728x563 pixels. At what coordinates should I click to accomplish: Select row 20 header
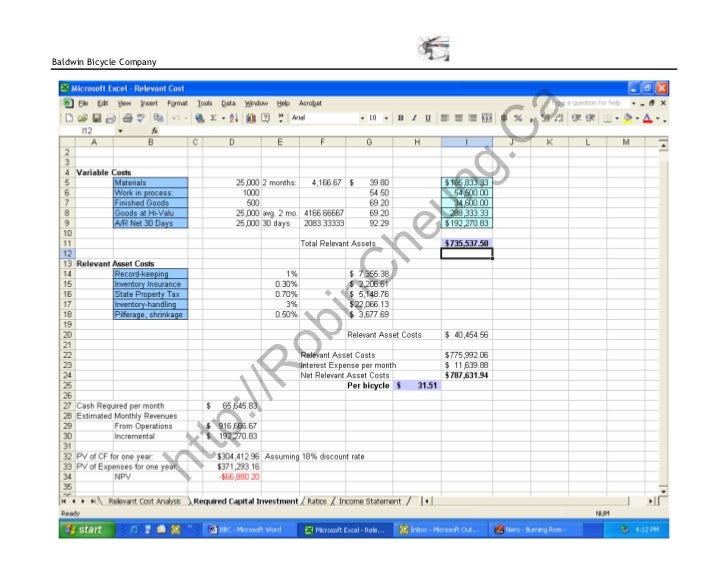coord(67,335)
